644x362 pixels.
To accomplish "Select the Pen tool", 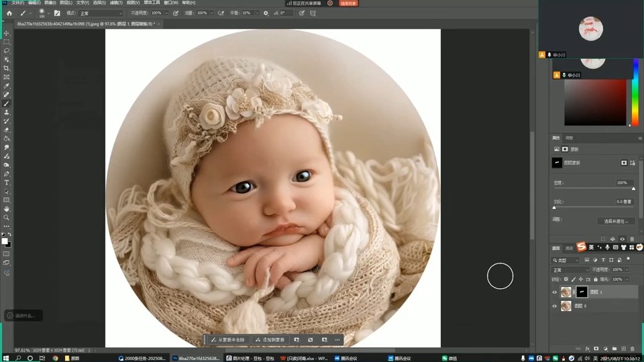I will [x=6, y=174].
